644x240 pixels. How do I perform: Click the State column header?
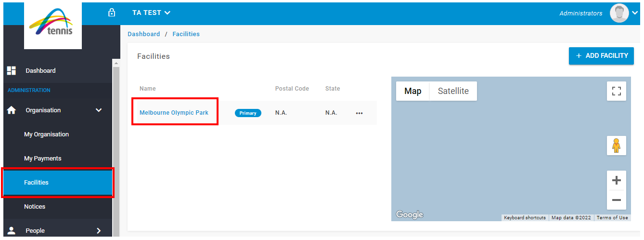click(x=333, y=89)
